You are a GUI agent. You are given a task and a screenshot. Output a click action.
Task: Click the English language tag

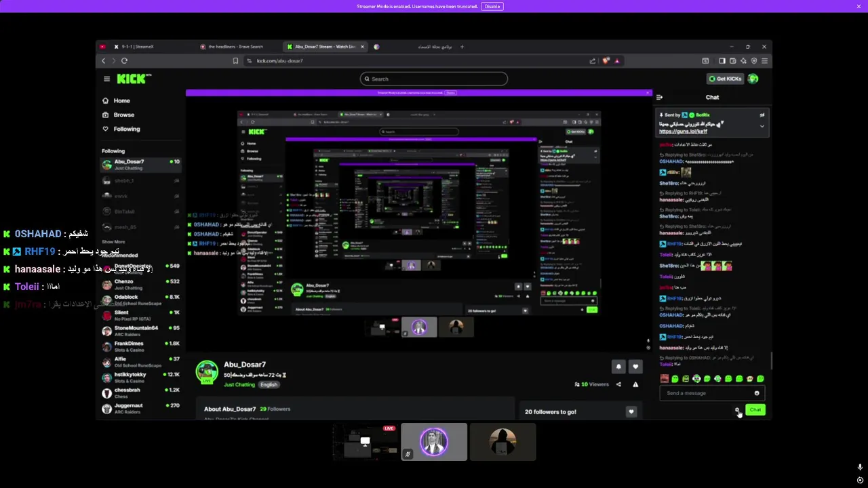pyautogui.click(x=269, y=384)
